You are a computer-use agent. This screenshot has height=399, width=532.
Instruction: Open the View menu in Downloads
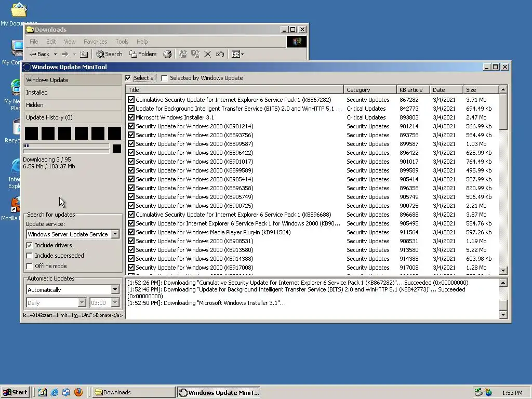[x=70, y=42]
